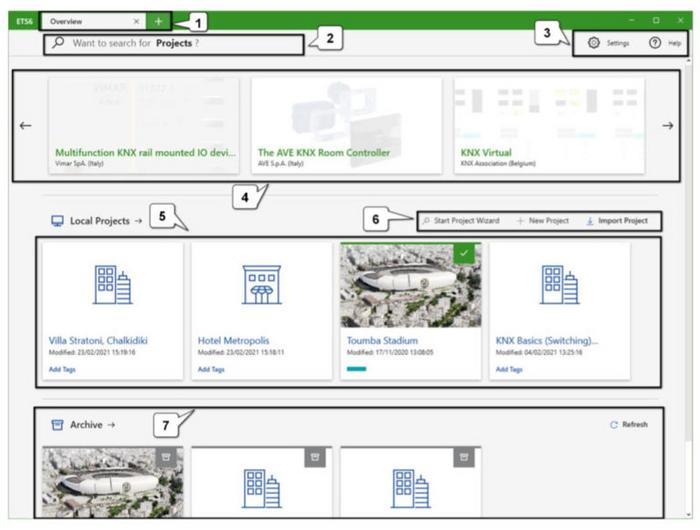Viewport: 700px width, 530px height.
Task: Click the Refresh icon in Archive section
Action: click(614, 424)
